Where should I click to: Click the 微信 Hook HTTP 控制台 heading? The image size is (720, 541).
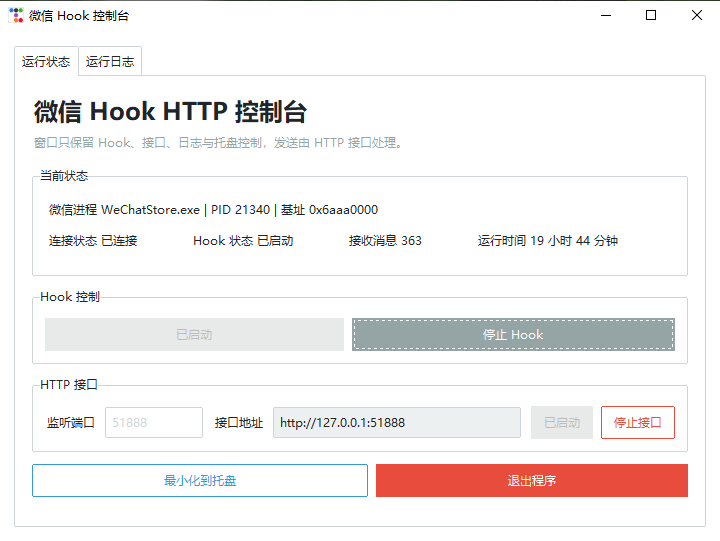pos(170,112)
